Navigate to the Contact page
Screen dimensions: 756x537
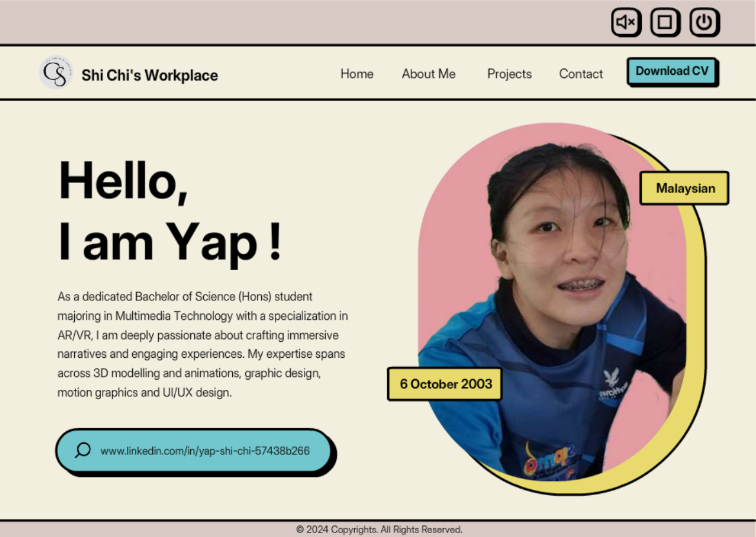tap(581, 74)
